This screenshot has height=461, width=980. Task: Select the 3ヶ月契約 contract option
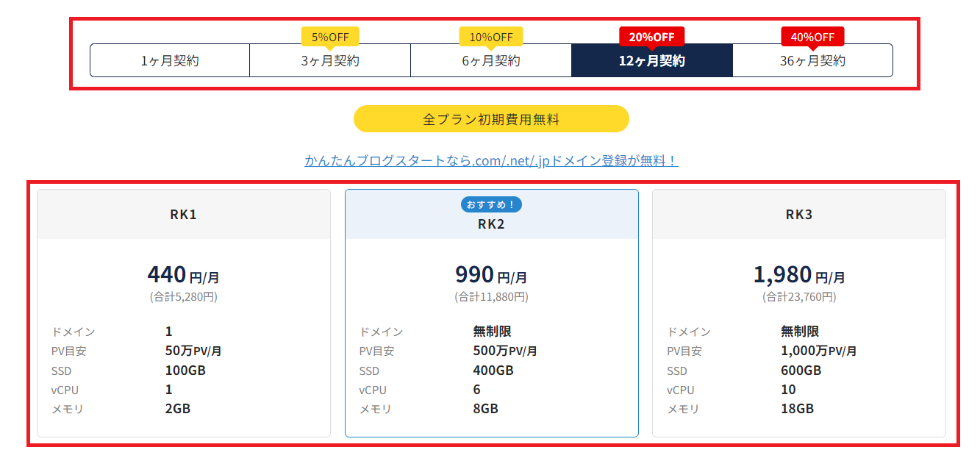[x=330, y=60]
